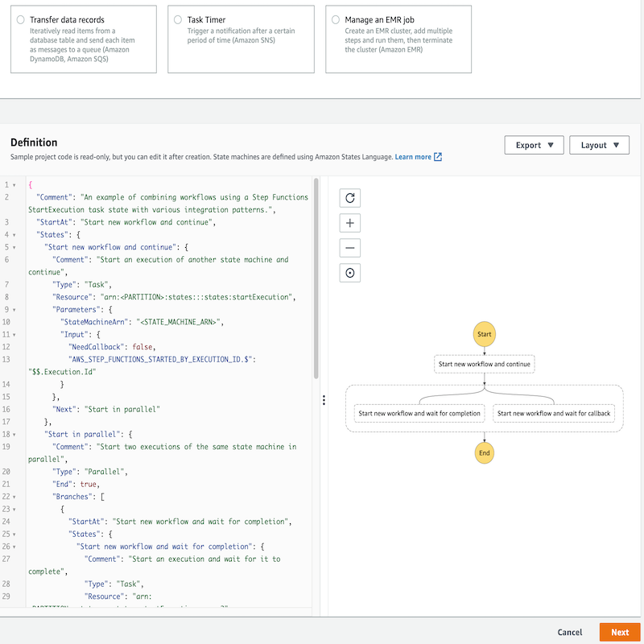
Task: Collapse code fold at line 1
Action: 14,185
